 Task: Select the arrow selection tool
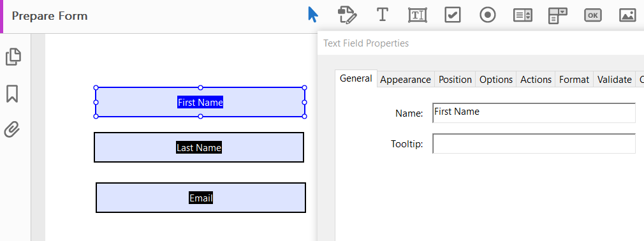[x=313, y=15]
